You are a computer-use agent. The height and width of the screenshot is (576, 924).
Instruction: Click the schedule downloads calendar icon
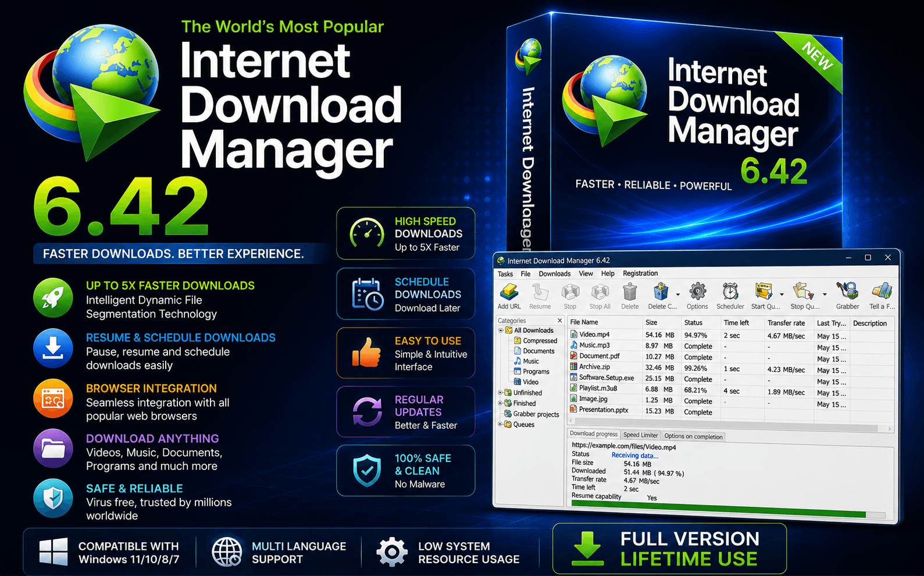pyautogui.click(x=367, y=294)
